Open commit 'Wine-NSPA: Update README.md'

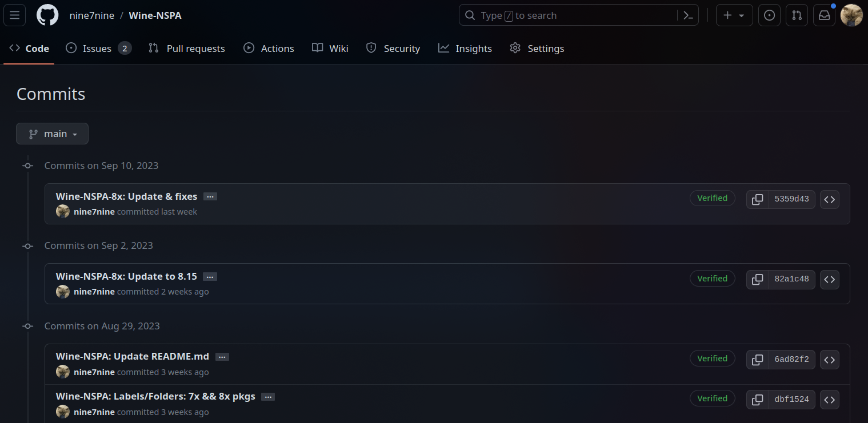(133, 357)
